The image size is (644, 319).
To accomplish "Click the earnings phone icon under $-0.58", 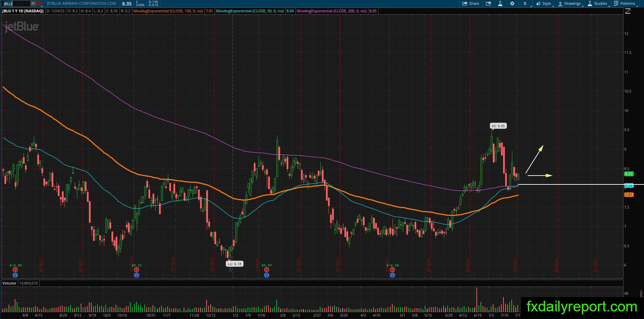I will pos(15,270).
